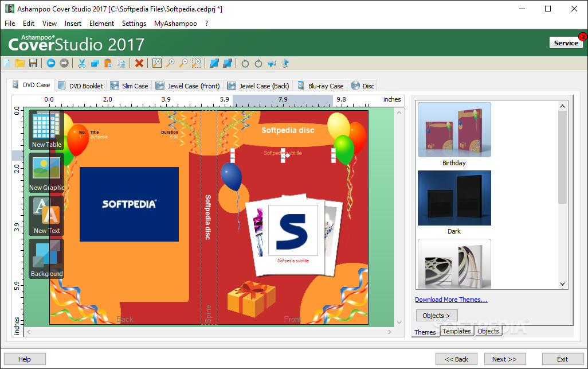
Task: Open the Element menu
Action: 101,24
